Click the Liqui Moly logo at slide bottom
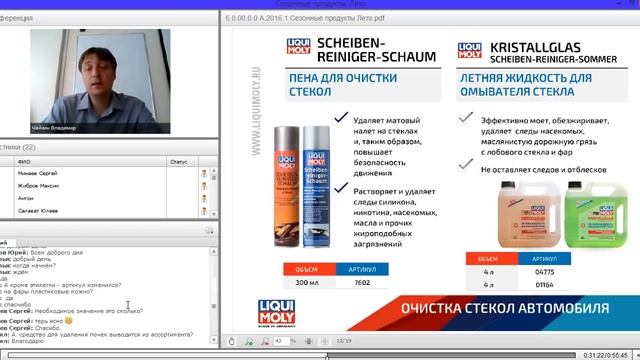The image size is (640, 360). pos(276,313)
